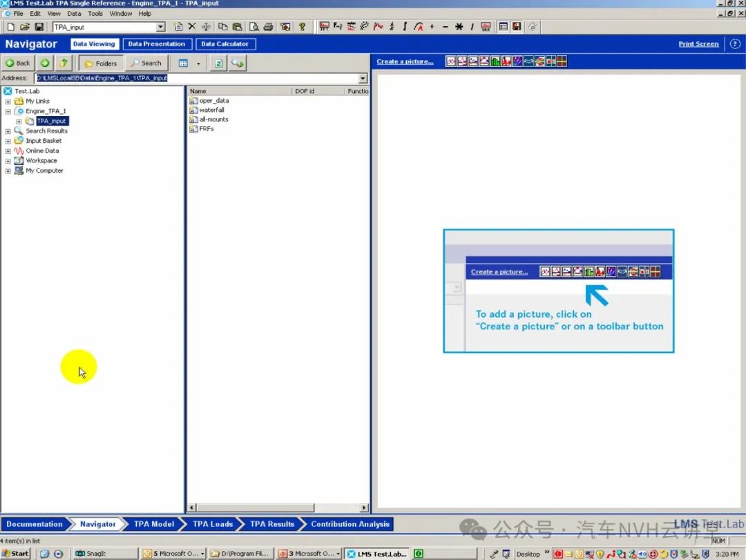The height and width of the screenshot is (560, 746).
Task: Click the Save icon in the toolbar
Action: point(39,27)
